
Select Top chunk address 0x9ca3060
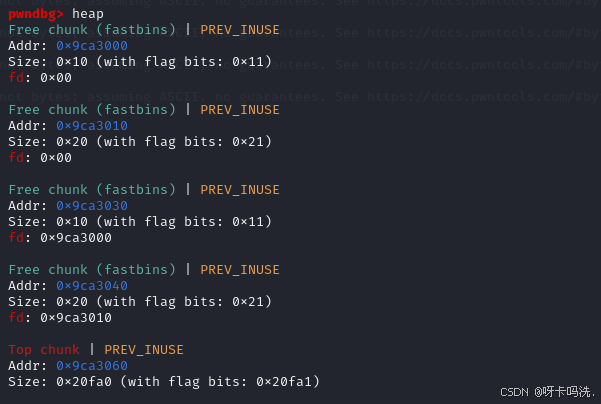(x=92, y=366)
